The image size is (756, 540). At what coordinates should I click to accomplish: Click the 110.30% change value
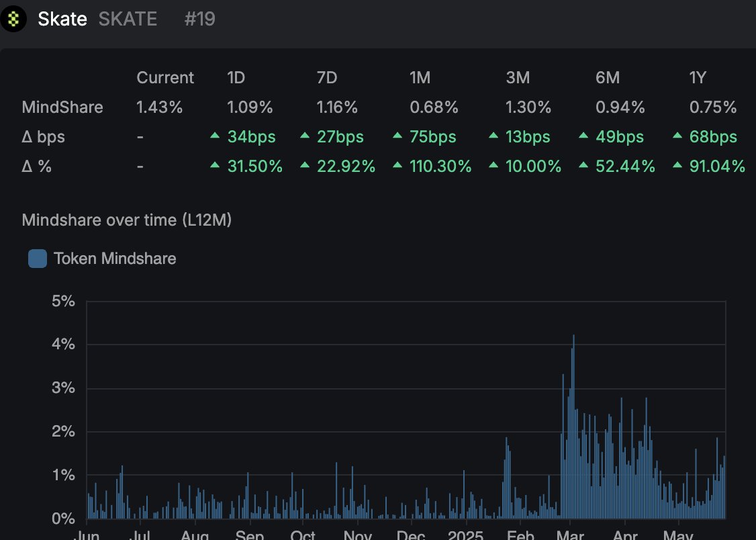point(440,167)
